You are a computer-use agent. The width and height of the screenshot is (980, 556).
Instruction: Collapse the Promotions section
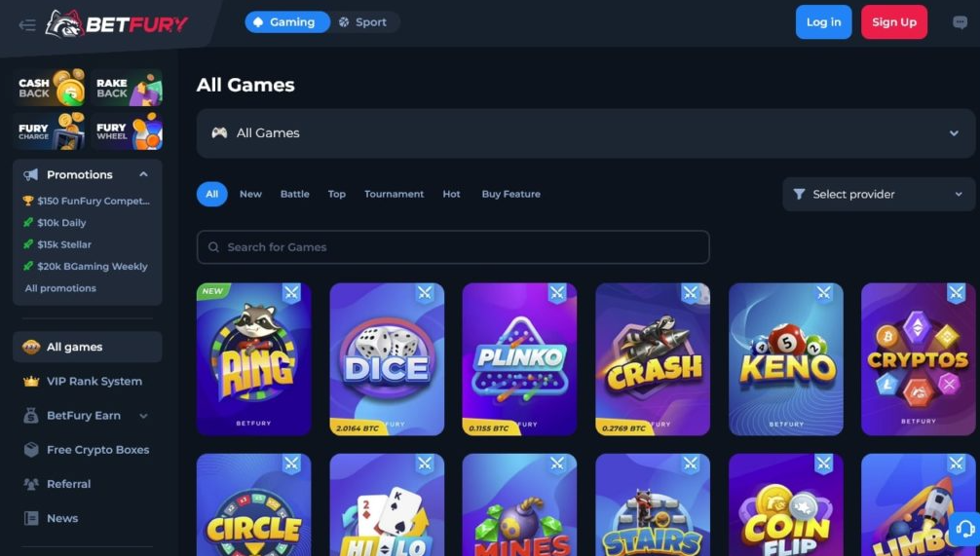click(143, 174)
